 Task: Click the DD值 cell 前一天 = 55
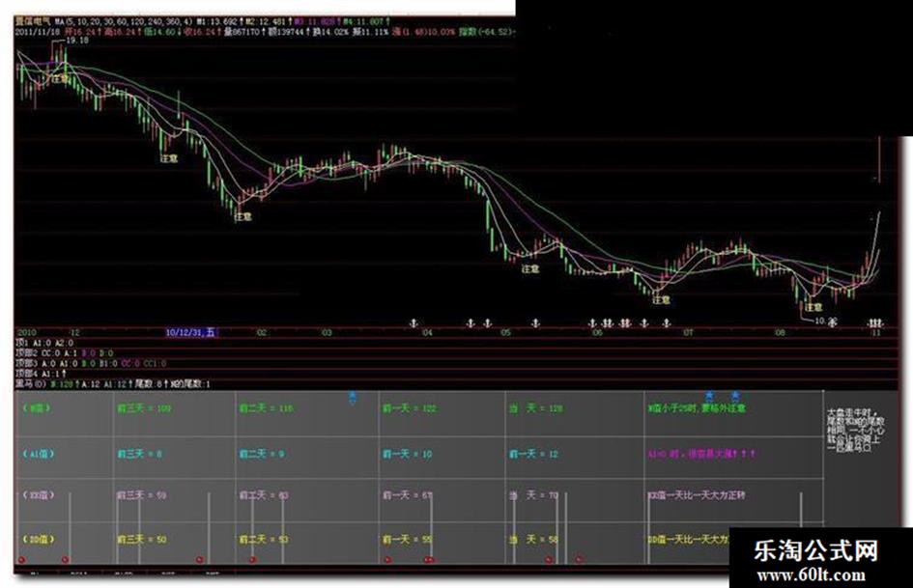[x=408, y=540]
